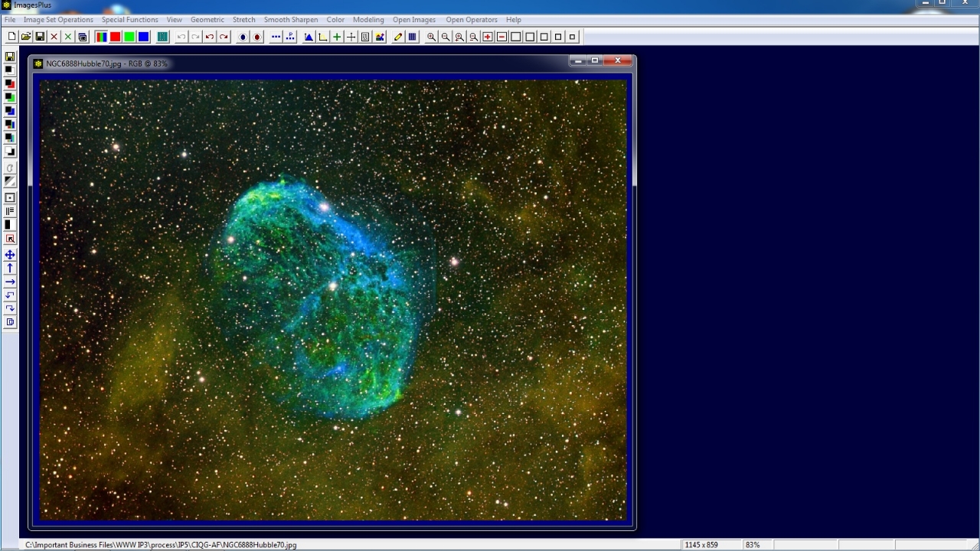Display only the blue channel
This screenshot has width=980, height=551.
click(x=143, y=37)
